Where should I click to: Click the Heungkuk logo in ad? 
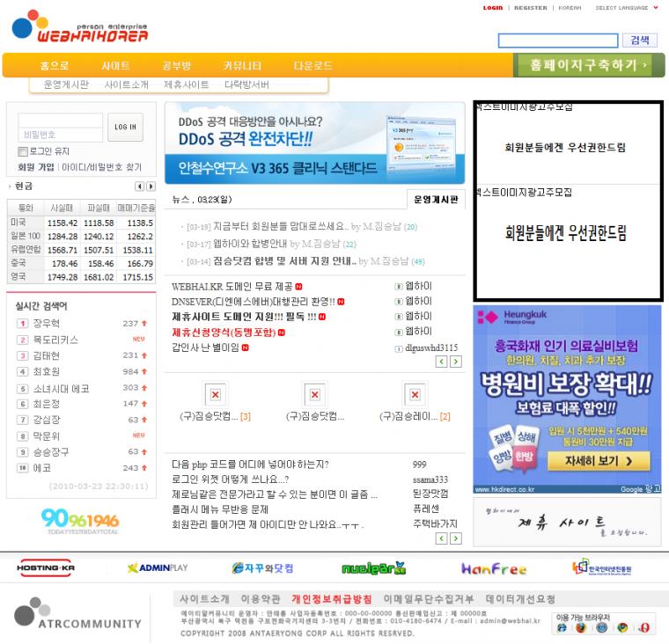(512, 317)
